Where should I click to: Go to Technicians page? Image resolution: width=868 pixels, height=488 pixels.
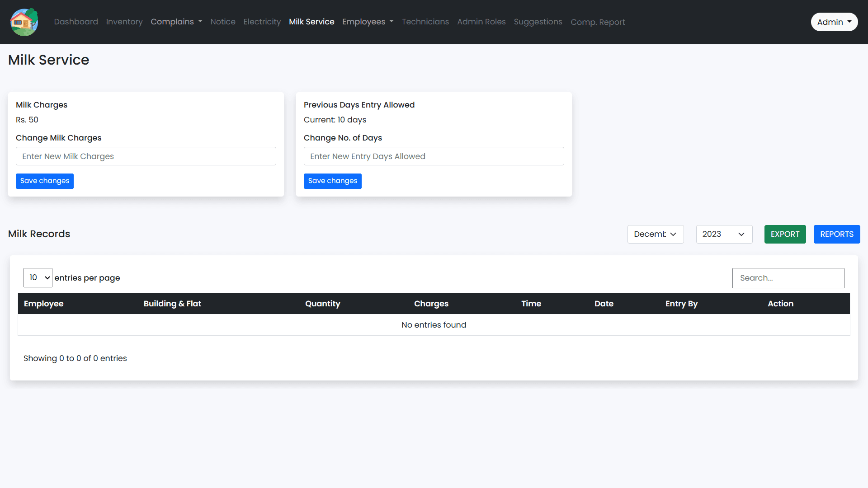coord(425,22)
